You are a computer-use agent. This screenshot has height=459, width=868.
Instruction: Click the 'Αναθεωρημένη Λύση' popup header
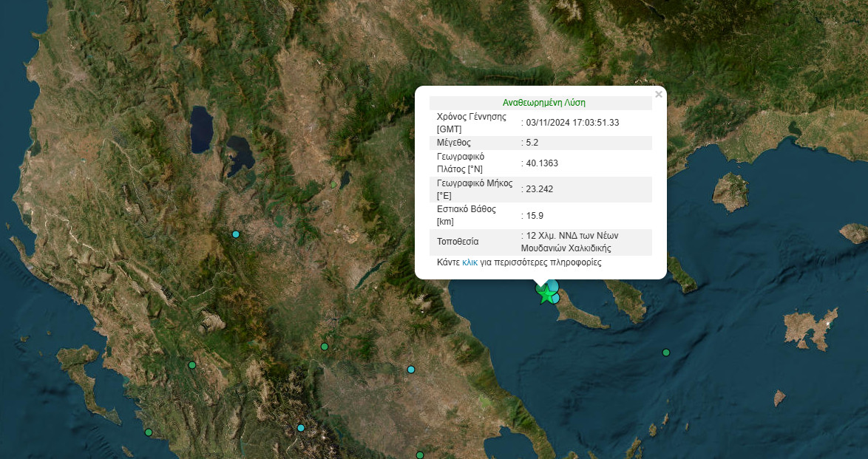[x=543, y=103]
